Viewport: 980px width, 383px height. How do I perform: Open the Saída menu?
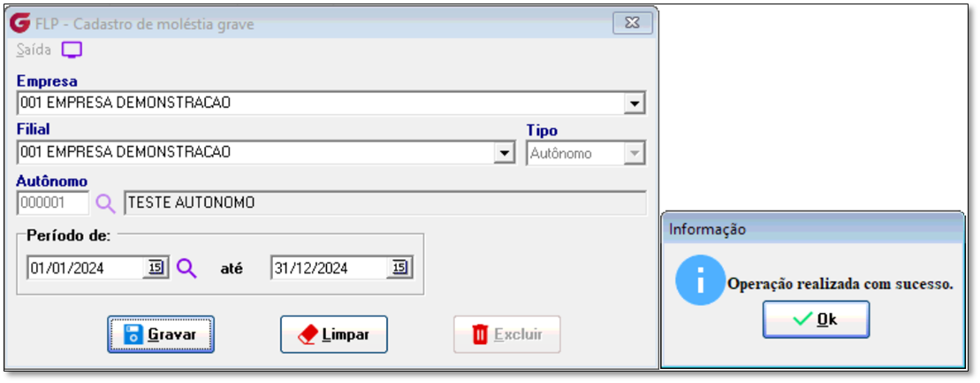34,50
